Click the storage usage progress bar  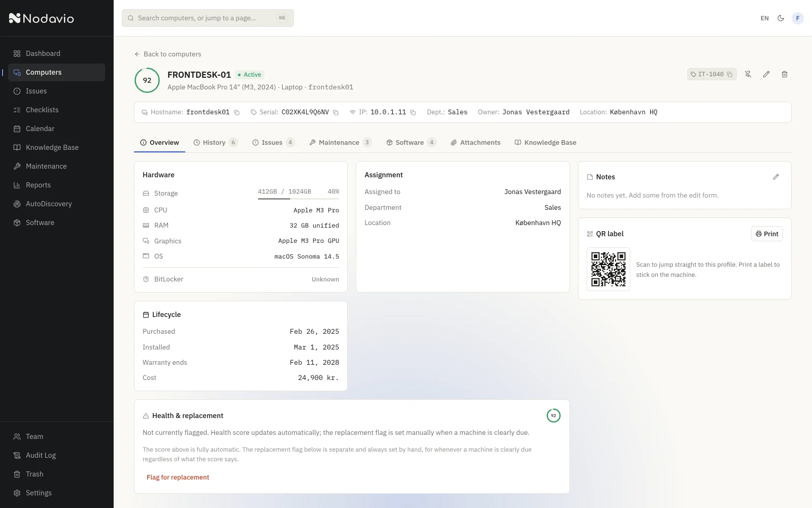pyautogui.click(x=298, y=199)
